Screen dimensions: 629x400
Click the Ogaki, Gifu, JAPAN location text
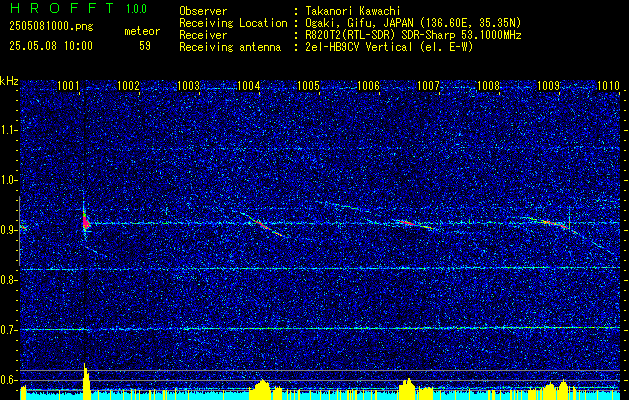(x=413, y=23)
